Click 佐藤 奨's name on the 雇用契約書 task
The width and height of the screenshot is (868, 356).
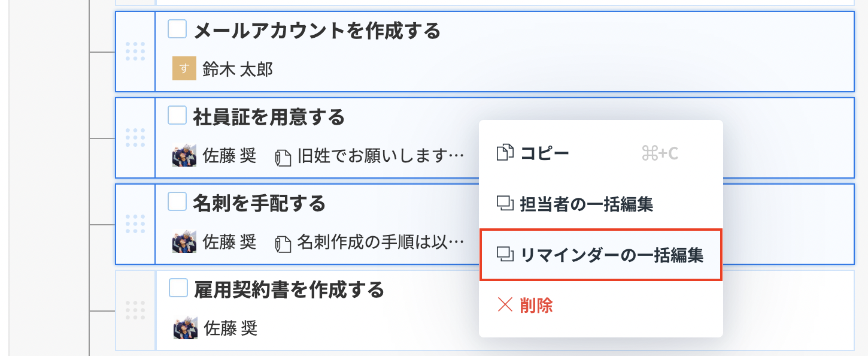coord(230,327)
